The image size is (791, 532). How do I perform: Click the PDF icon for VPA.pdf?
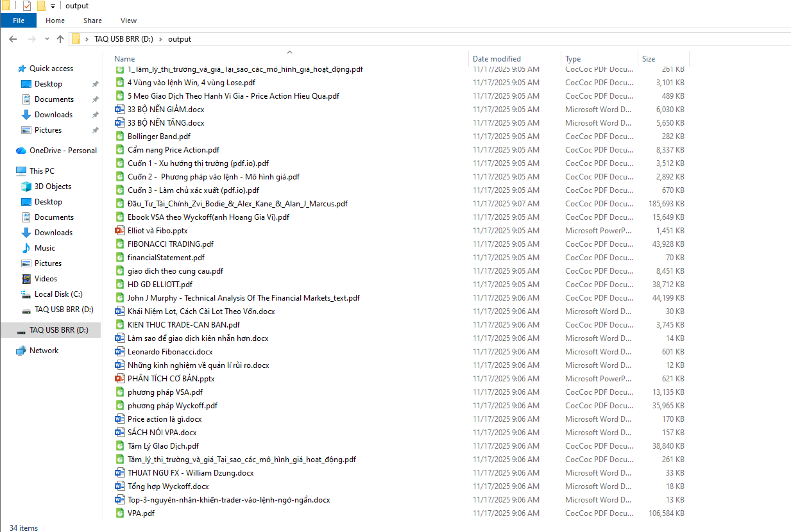(119, 513)
